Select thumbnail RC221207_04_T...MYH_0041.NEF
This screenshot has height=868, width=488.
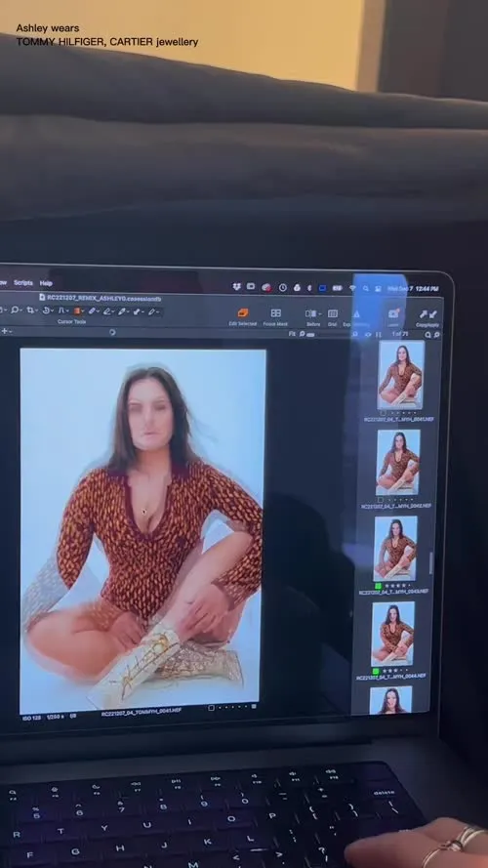[x=401, y=375]
